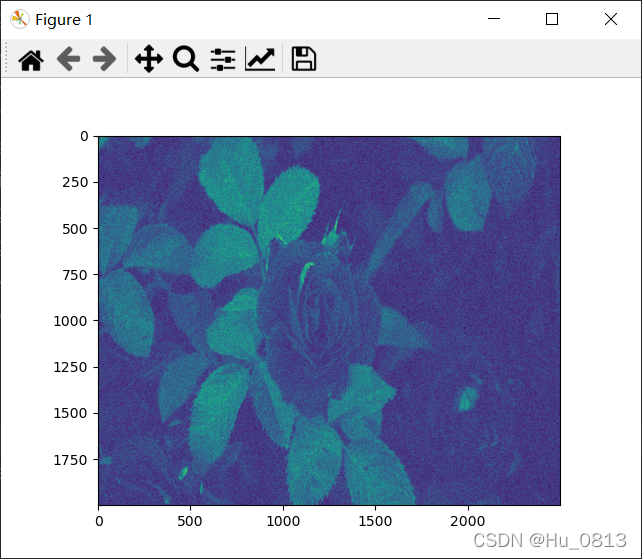This screenshot has height=559, width=642.
Task: Click the Figure 1 window title
Action: coord(64,20)
